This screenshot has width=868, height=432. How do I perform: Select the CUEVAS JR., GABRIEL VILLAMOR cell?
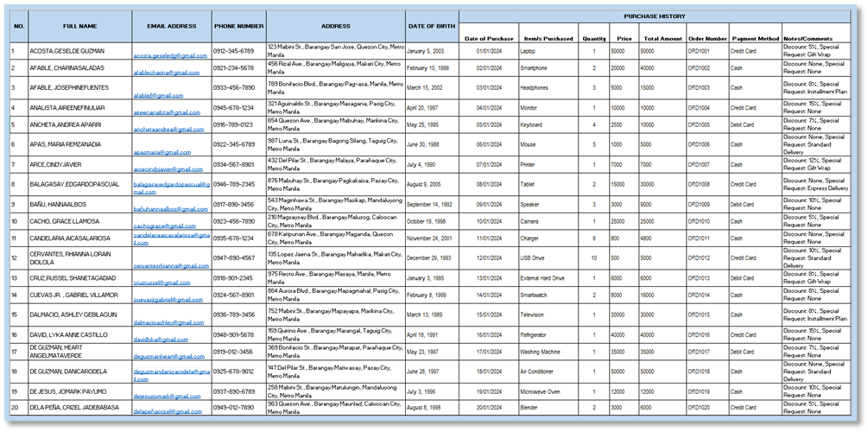click(80, 295)
